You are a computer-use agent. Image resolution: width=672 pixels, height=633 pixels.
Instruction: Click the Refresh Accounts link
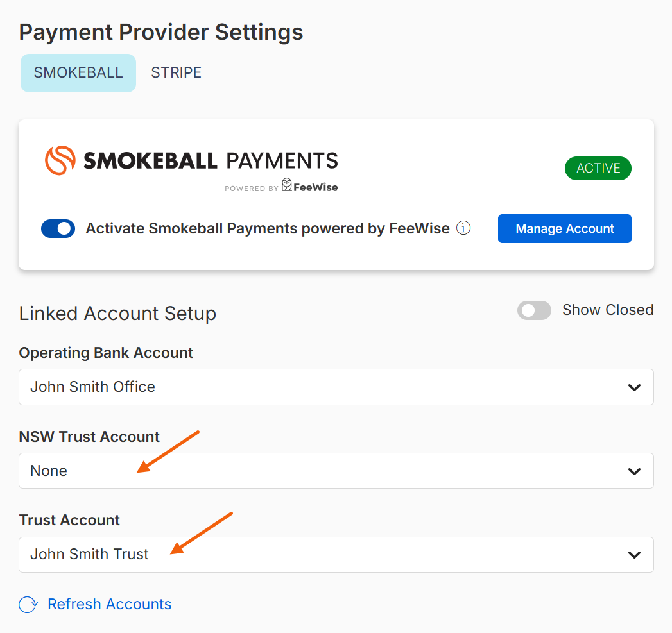point(109,604)
